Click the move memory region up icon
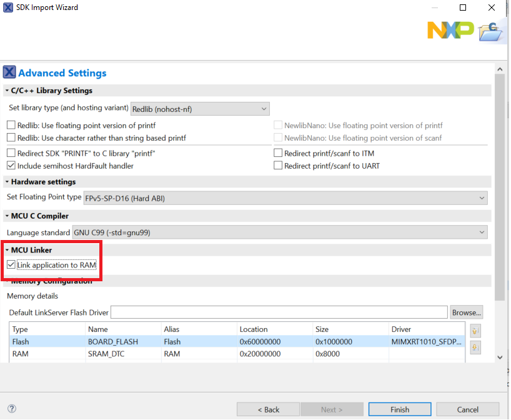Viewport: 511px width, 420px height. click(x=476, y=331)
